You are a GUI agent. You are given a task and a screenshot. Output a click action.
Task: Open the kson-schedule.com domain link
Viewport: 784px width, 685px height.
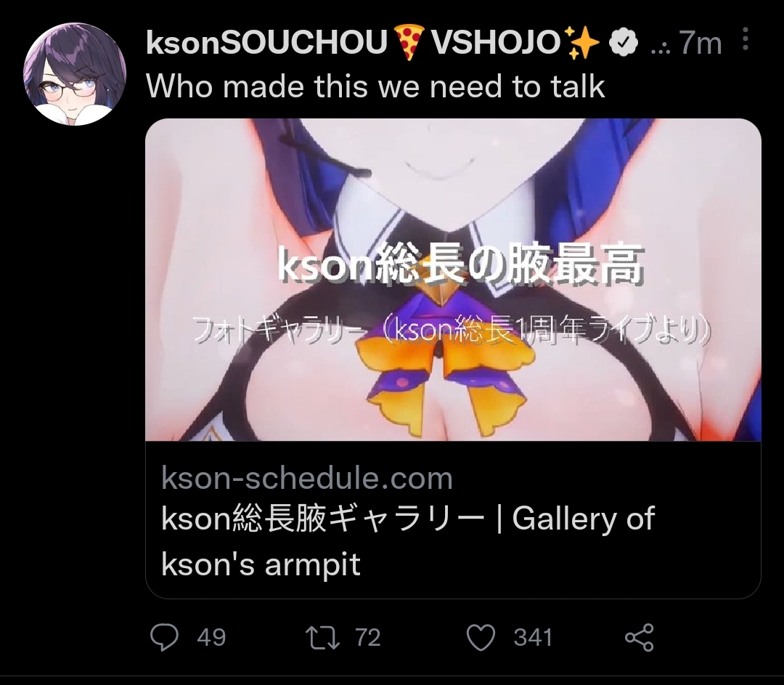pos(307,479)
